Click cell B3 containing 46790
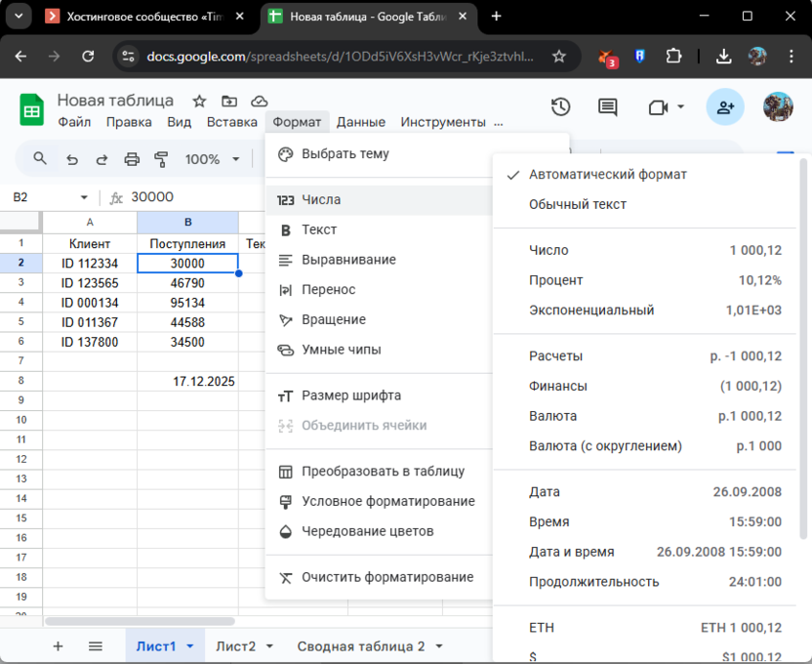 (x=187, y=283)
